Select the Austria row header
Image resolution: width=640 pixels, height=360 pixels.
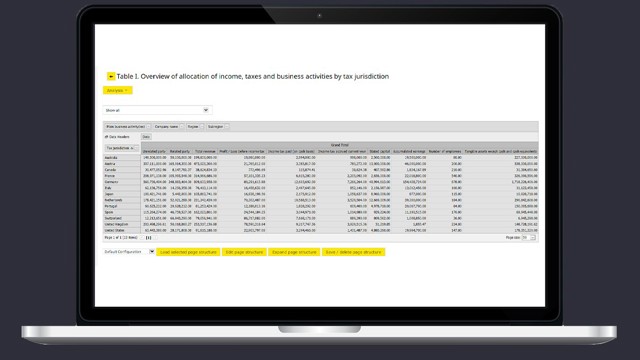tap(122, 164)
